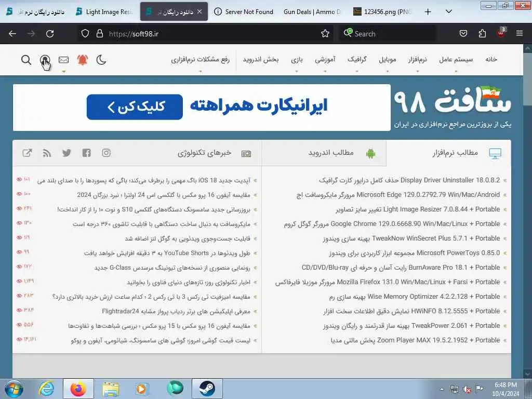The image size is (532, 399).
Task: Open Light Image Resizer 7.0.8.44 link
Action: [418, 209]
